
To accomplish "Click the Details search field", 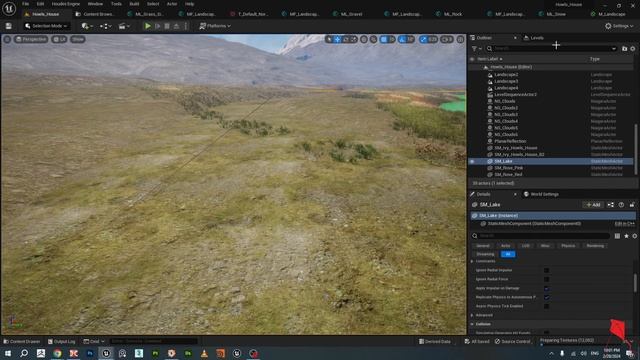I will [x=541, y=236].
